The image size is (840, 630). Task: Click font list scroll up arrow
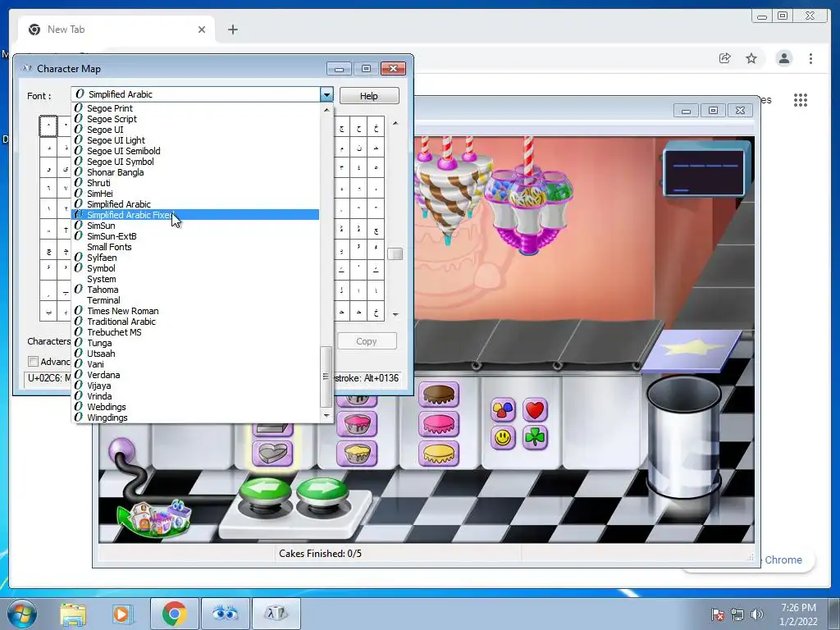tap(326, 109)
